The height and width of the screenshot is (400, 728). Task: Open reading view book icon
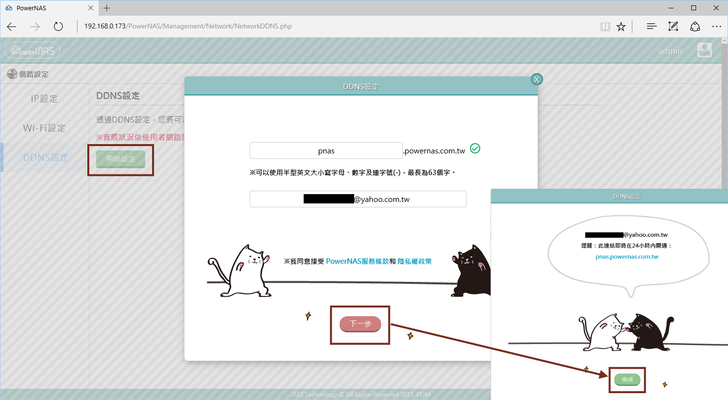(605, 26)
